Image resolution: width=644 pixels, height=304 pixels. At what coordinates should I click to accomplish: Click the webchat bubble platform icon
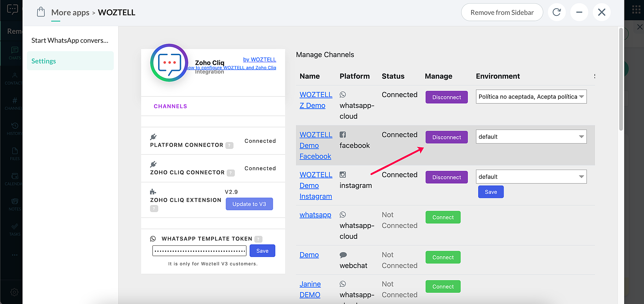click(343, 255)
